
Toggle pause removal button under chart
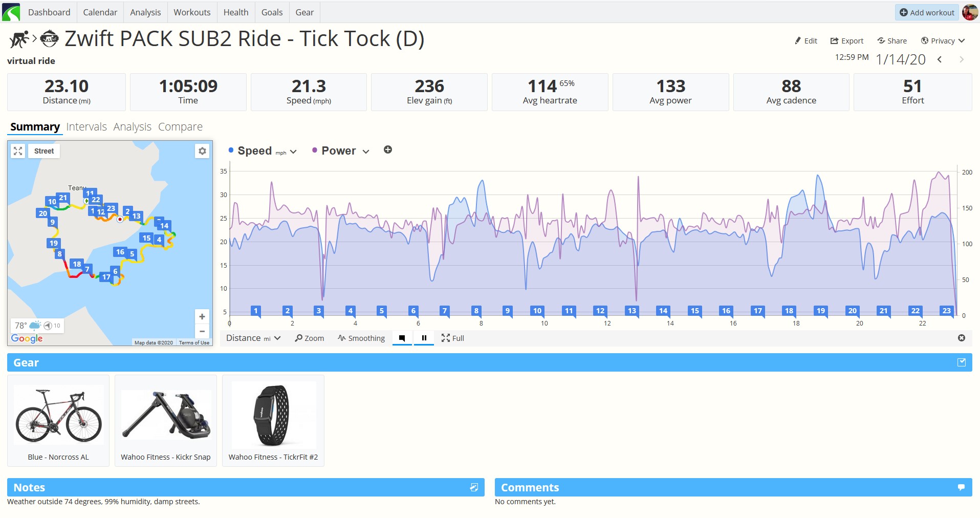(424, 338)
